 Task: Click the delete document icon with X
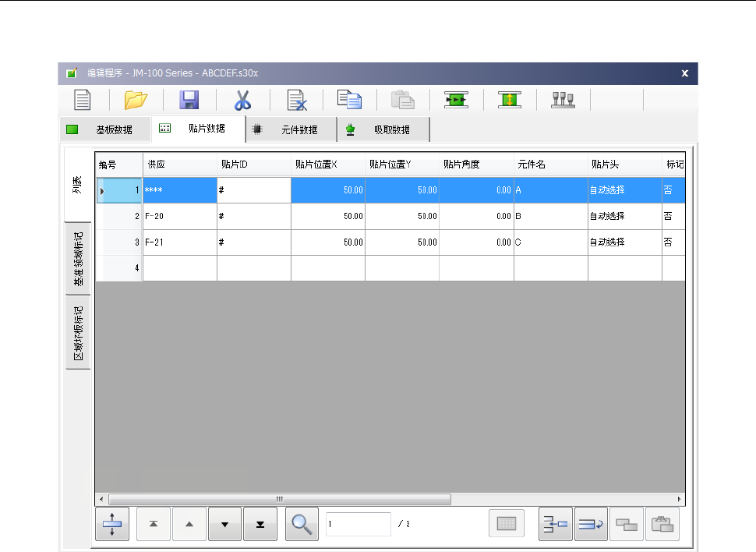pos(296,100)
